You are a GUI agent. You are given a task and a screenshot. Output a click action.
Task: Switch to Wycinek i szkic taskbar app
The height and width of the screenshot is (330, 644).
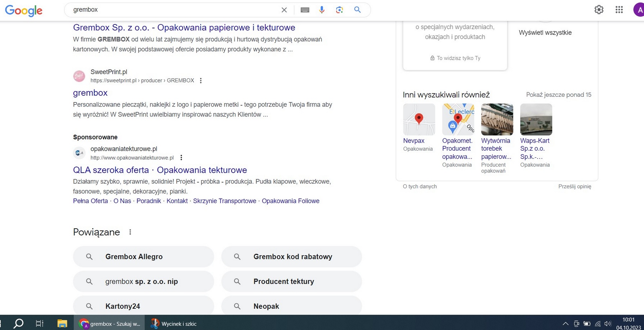point(174,324)
